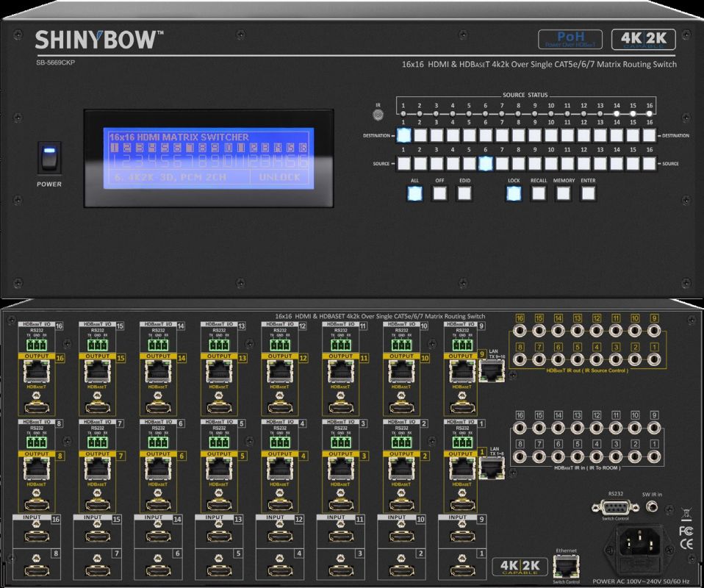Click the INPUT 8 HDMI port

[36, 570]
